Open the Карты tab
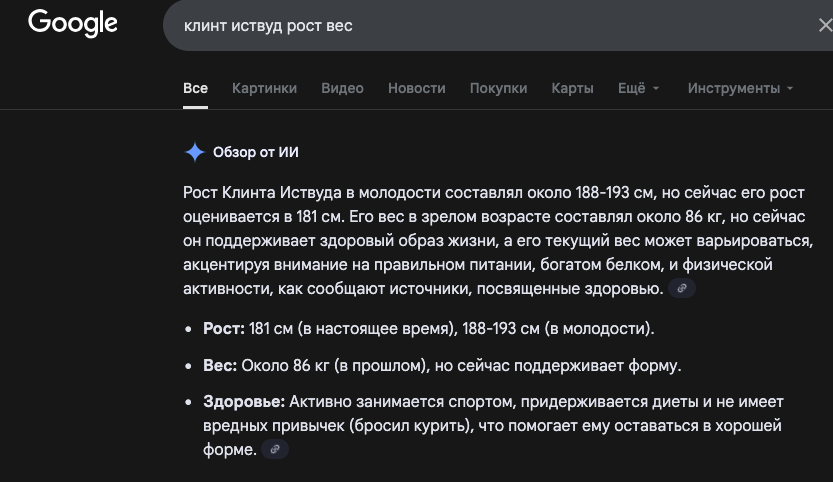Image resolution: width=833 pixels, height=482 pixels. point(572,88)
